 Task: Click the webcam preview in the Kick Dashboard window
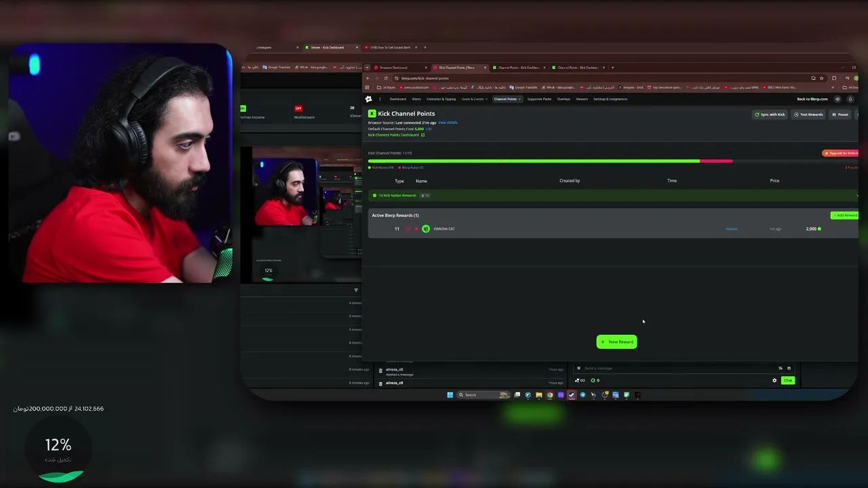[285, 192]
